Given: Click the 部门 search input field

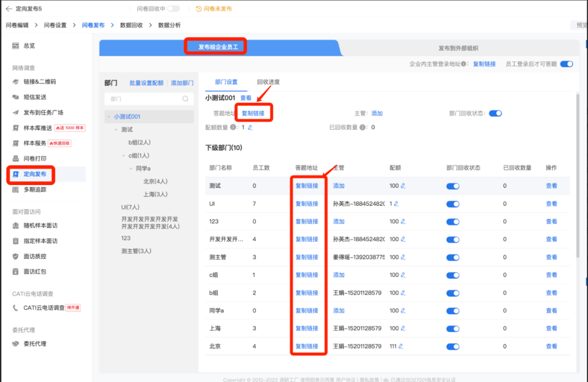Looking at the screenshot, I should (x=149, y=99).
